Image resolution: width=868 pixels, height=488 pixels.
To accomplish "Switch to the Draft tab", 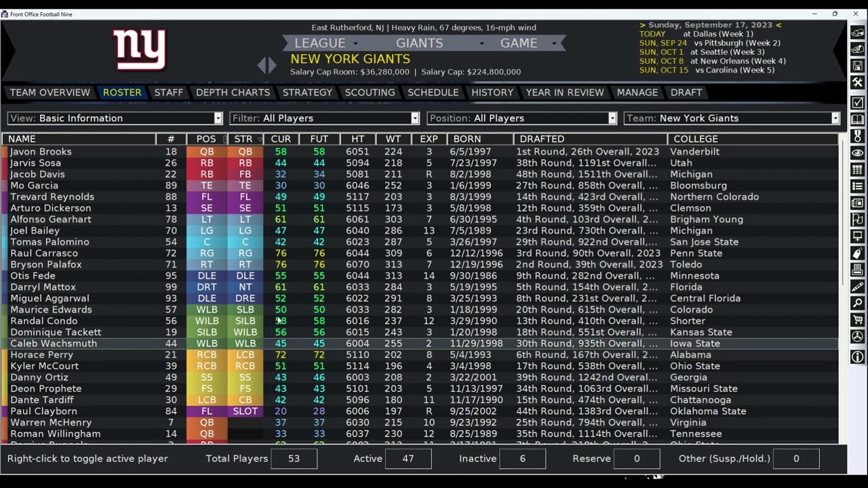I will click(686, 92).
